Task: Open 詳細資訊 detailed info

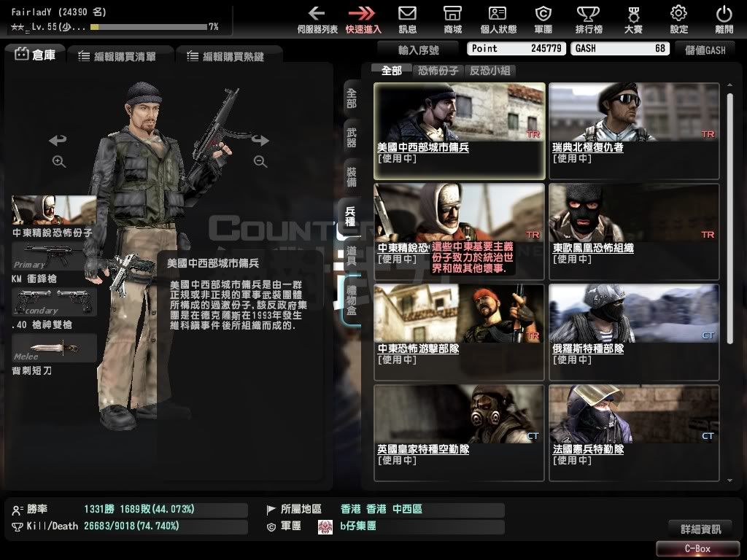Action: pyautogui.click(x=700, y=529)
